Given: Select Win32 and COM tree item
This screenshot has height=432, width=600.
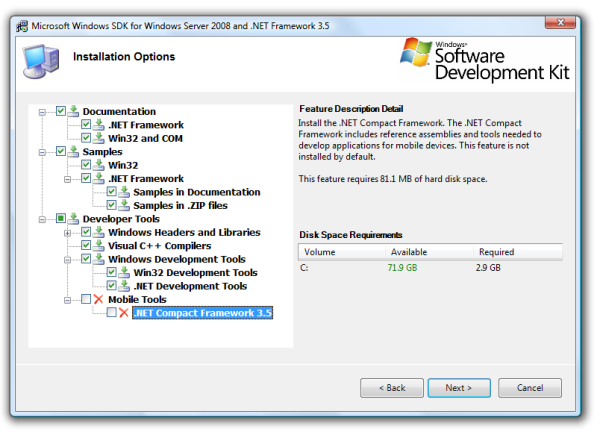Looking at the screenshot, I should (145, 138).
